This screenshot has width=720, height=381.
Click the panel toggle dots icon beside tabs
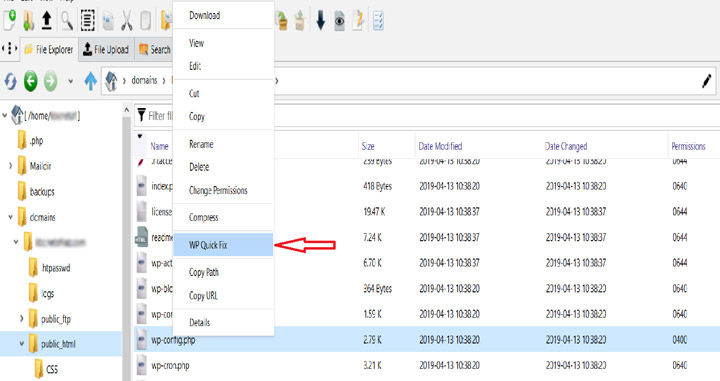point(9,49)
